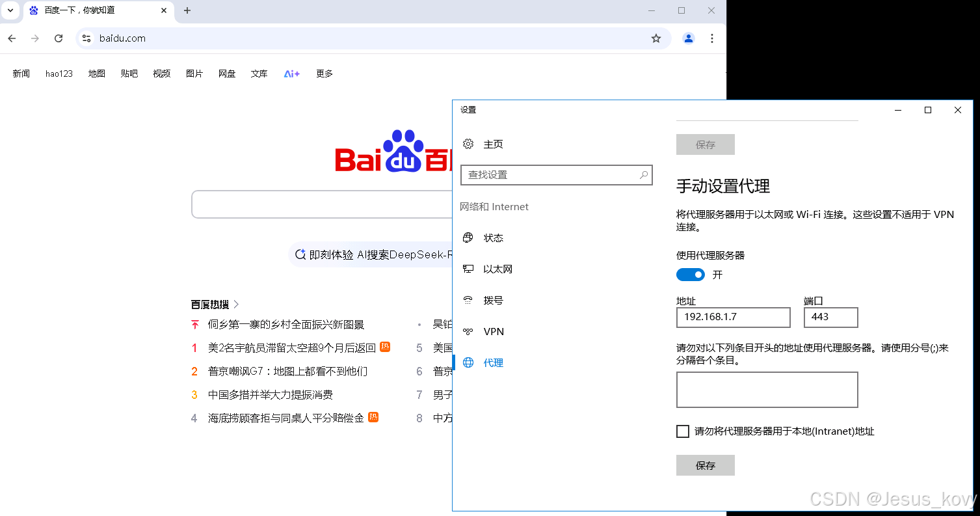This screenshot has height=516, width=980.
Task: Click the proxy exceptions text box
Action: 767,390
